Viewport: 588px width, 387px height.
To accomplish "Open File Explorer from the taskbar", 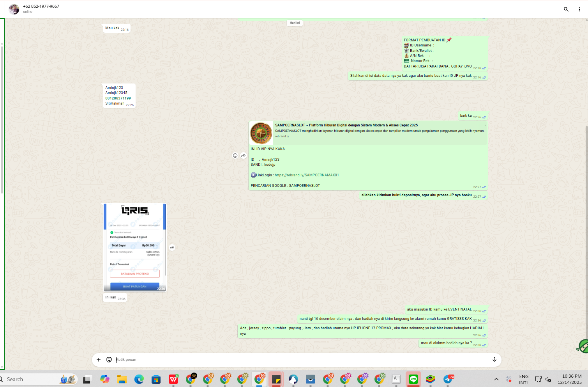I will click(x=122, y=379).
